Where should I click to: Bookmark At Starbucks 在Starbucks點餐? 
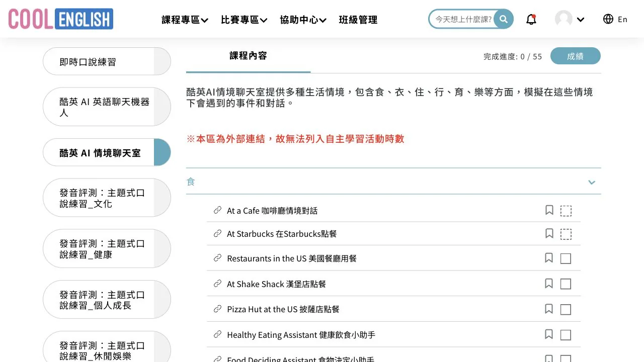coord(549,233)
